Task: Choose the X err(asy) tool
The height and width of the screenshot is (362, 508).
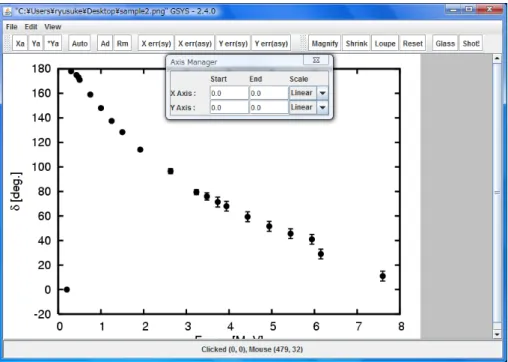Action: tap(195, 43)
